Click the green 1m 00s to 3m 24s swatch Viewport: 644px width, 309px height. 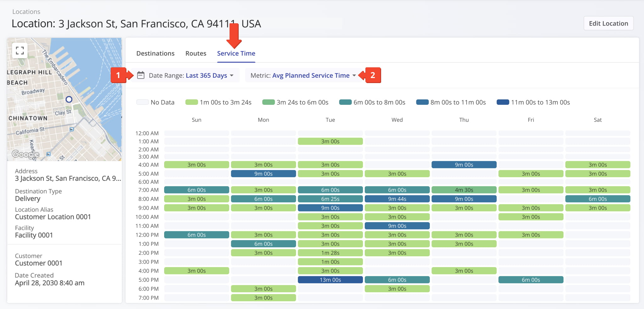[x=192, y=102]
